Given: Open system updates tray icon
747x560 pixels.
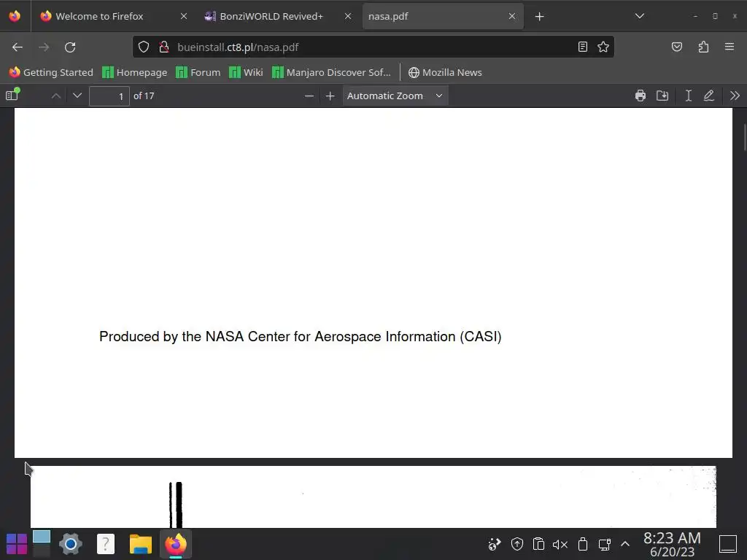Looking at the screenshot, I should click(517, 544).
